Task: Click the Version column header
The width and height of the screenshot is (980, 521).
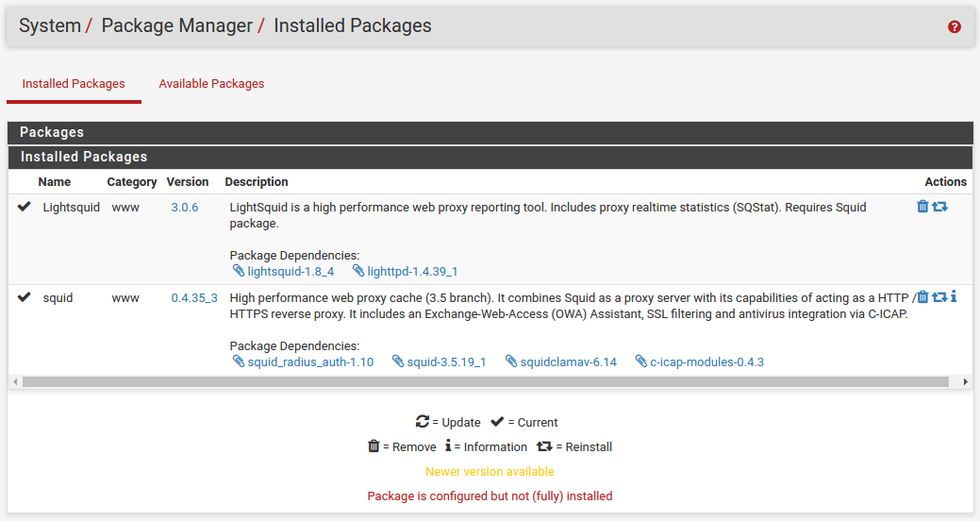Action: [188, 182]
